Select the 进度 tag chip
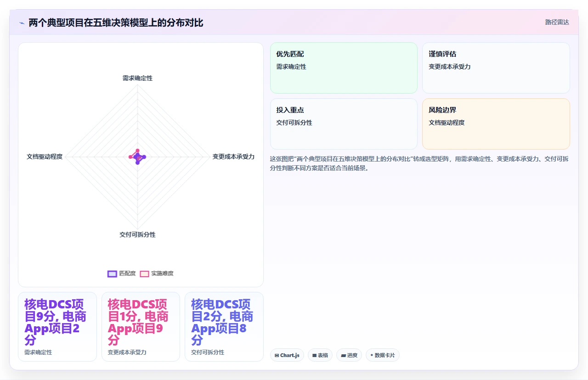This screenshot has width=588, height=380. tap(349, 355)
